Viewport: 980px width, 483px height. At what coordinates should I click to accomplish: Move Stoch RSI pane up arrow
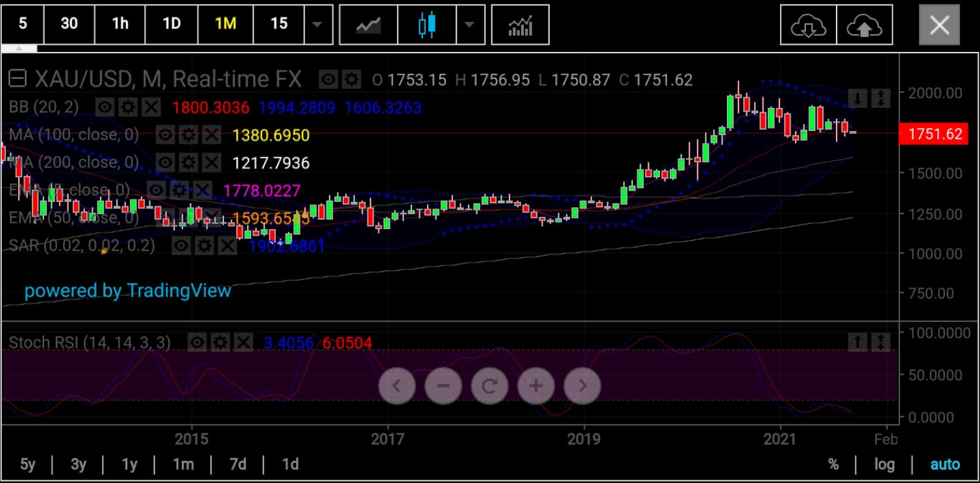858,341
